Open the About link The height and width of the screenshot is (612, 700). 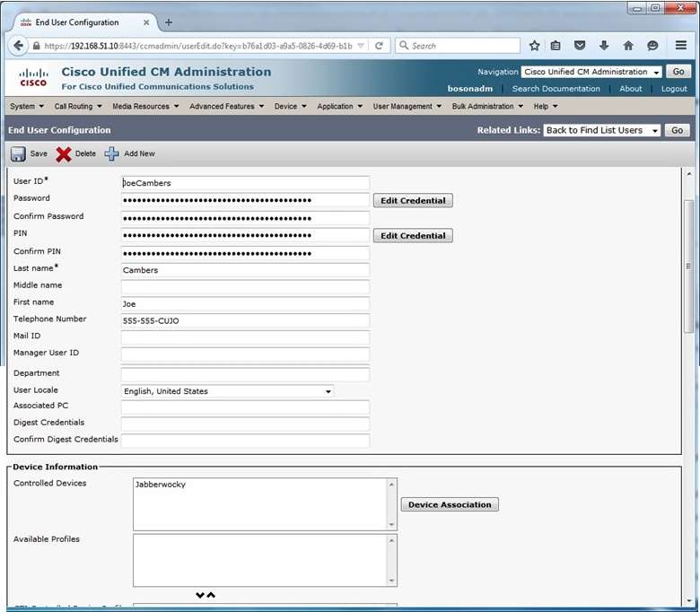[630, 89]
